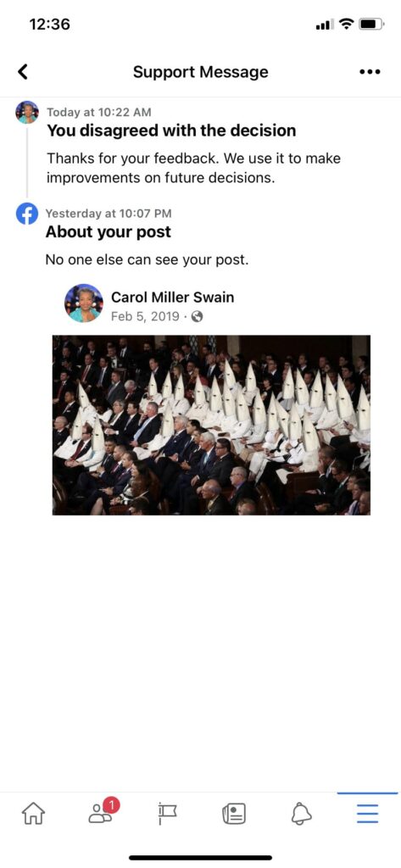Viewport: 401px width, 868px height.
Task: Open the three-dot more options menu
Action: [370, 72]
